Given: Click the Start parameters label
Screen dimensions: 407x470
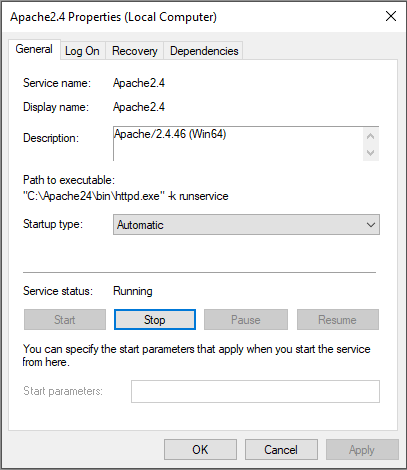Looking at the screenshot, I should [63, 391].
